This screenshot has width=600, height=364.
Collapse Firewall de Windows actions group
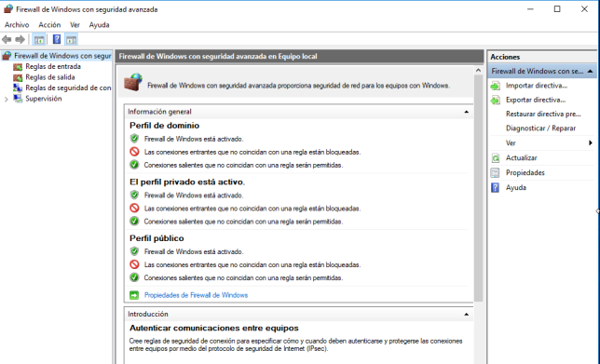(590, 71)
